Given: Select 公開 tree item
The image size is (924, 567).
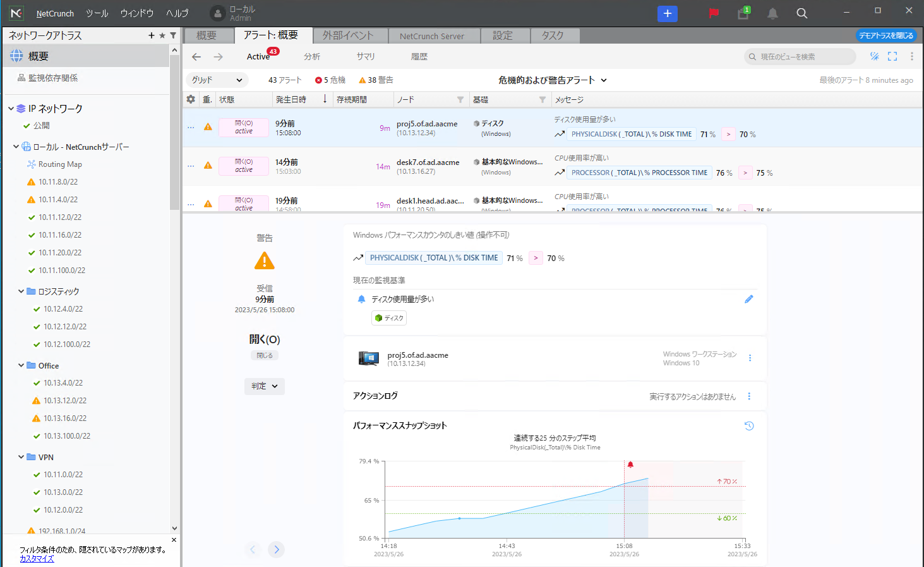Looking at the screenshot, I should pos(37,126).
